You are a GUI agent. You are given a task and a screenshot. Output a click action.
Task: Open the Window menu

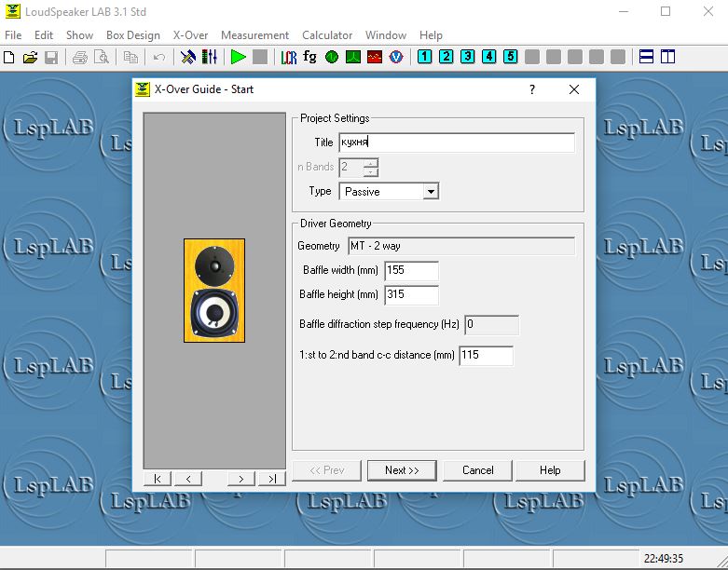click(386, 35)
